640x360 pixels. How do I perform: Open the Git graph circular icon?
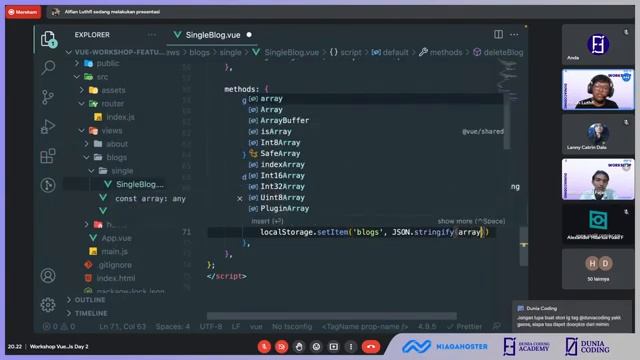[48, 185]
